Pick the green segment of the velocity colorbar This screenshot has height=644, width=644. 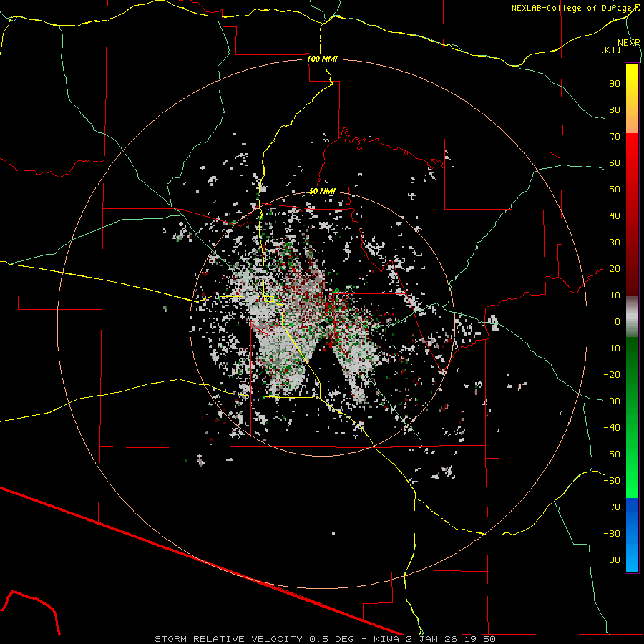[632, 417]
